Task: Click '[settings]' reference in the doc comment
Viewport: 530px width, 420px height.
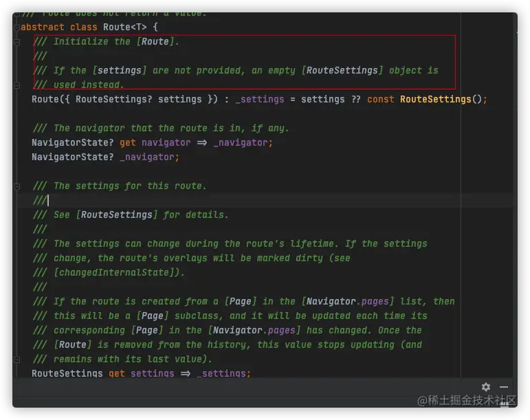Action: [x=120, y=70]
